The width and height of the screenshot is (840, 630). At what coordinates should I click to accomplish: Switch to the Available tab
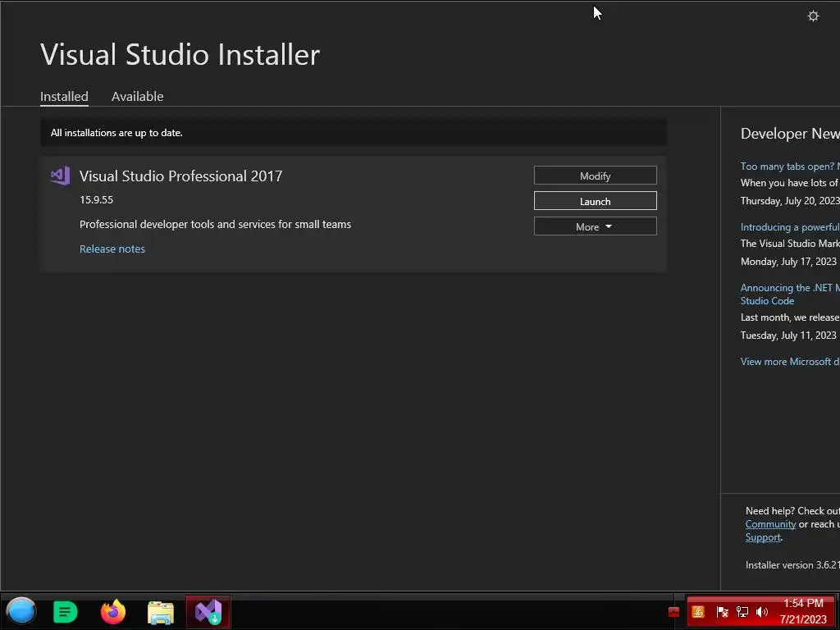point(137,97)
